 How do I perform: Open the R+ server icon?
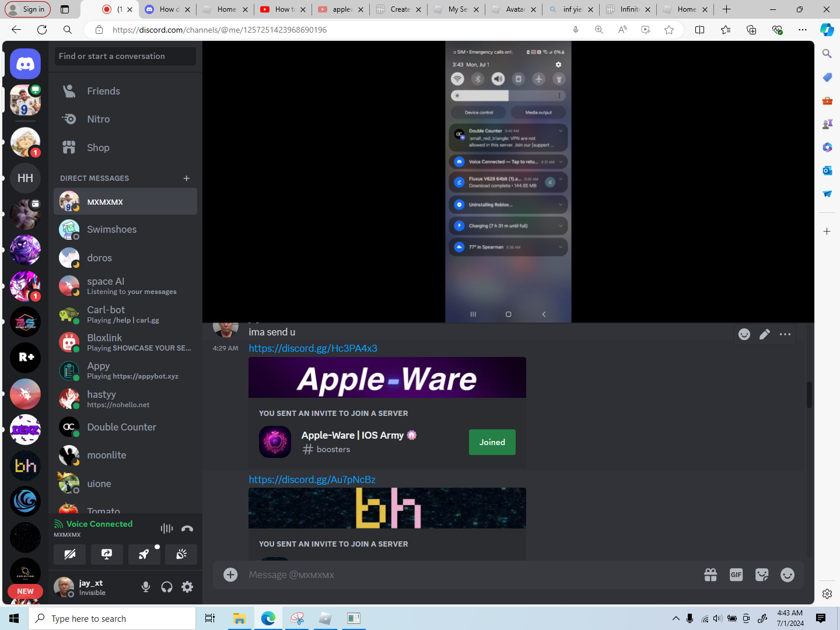[25, 357]
